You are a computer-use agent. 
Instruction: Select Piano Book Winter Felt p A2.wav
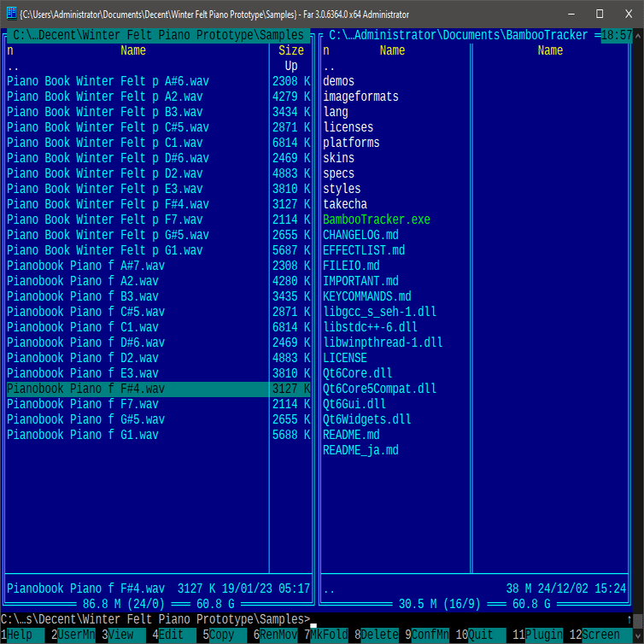(105, 97)
